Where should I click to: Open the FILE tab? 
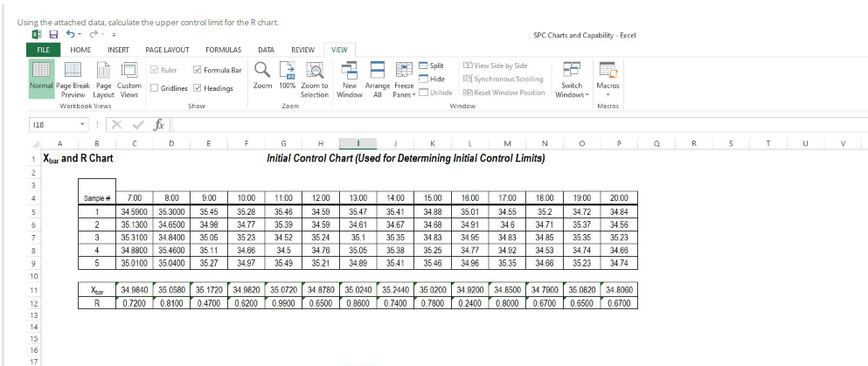tap(44, 50)
